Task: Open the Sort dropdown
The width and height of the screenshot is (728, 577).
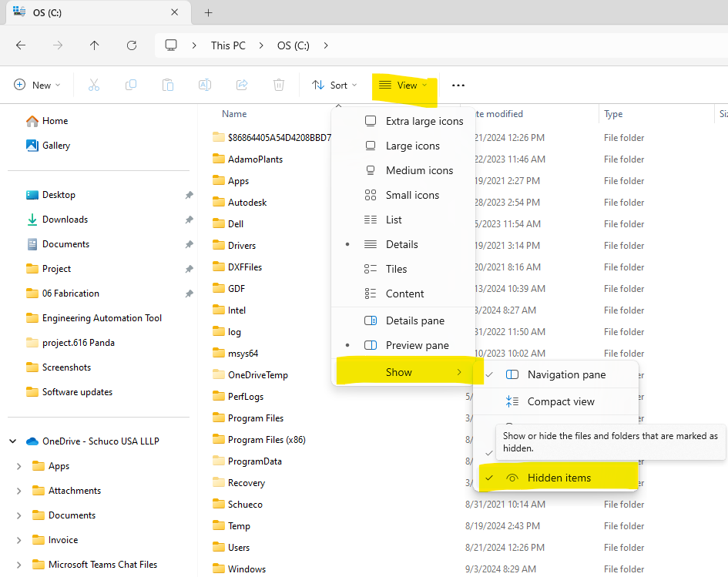Action: (334, 86)
